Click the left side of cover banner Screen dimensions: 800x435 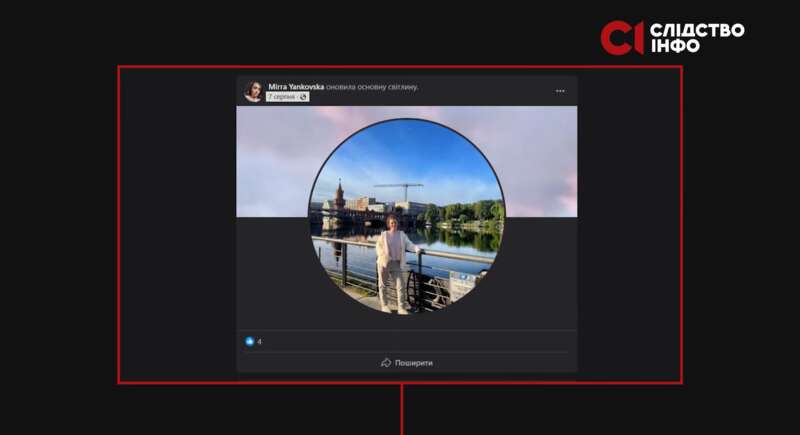click(270, 160)
